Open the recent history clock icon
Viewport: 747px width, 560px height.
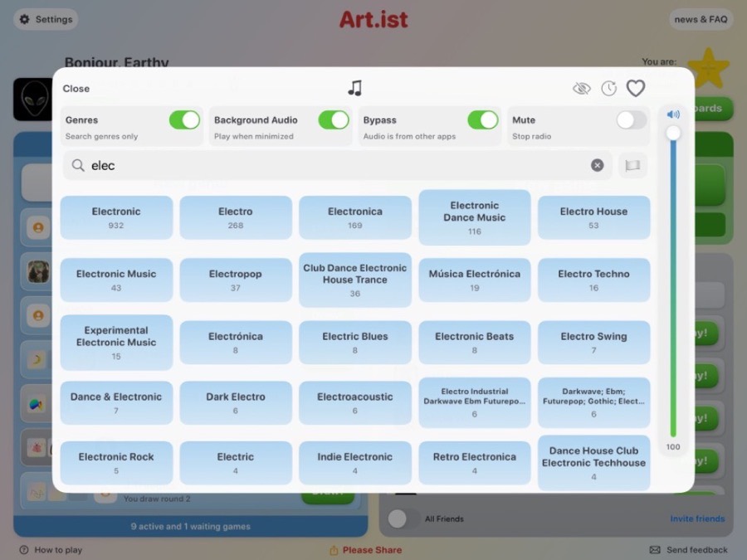609,88
